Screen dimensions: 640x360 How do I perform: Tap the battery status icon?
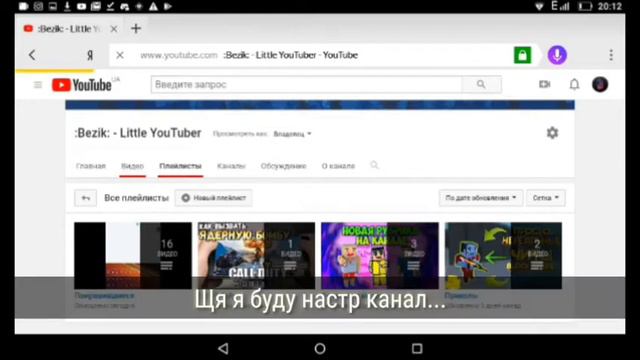[x=585, y=6]
